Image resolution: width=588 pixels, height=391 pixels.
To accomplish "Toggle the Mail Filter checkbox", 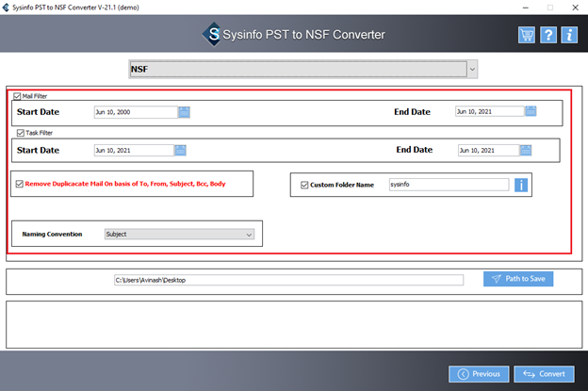I will (x=17, y=96).
